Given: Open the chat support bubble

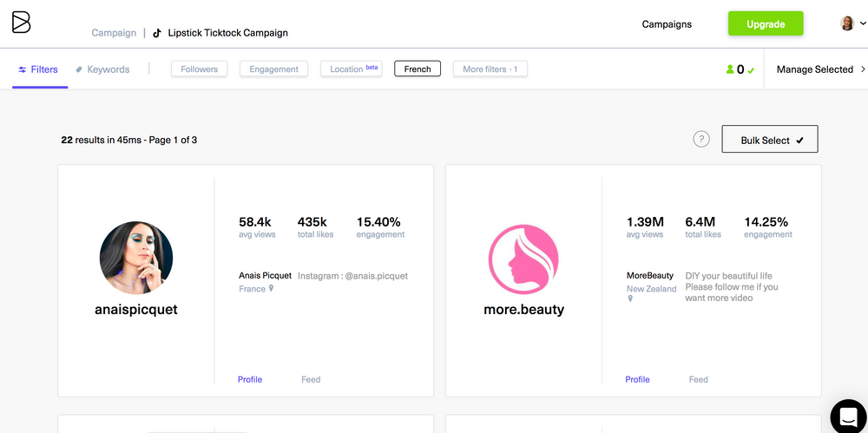Looking at the screenshot, I should click(x=849, y=416).
